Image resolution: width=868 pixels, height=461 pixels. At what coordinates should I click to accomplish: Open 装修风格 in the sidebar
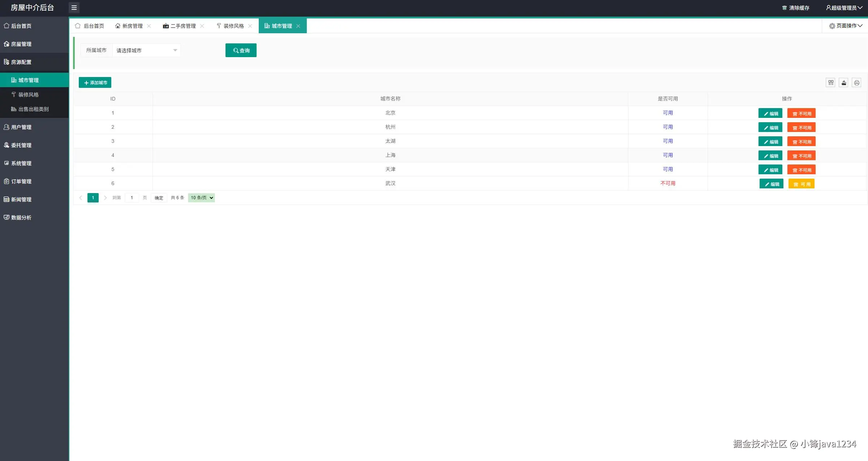coord(28,95)
